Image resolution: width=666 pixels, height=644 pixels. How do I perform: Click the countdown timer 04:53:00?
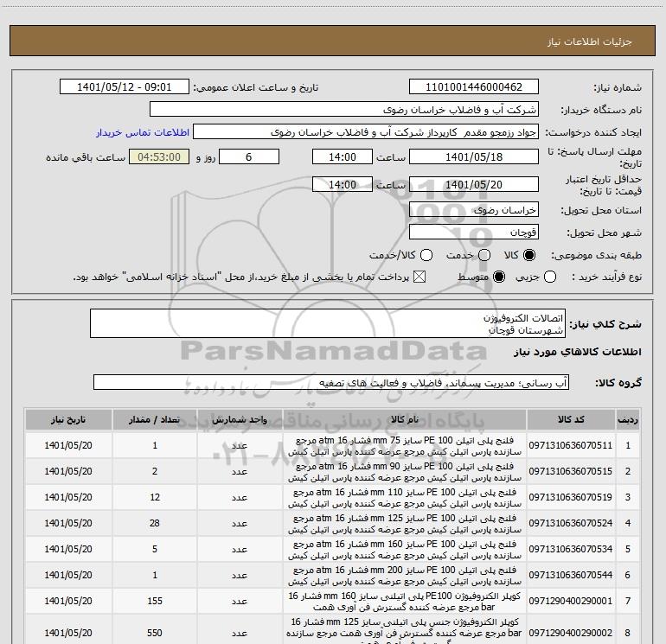click(159, 157)
